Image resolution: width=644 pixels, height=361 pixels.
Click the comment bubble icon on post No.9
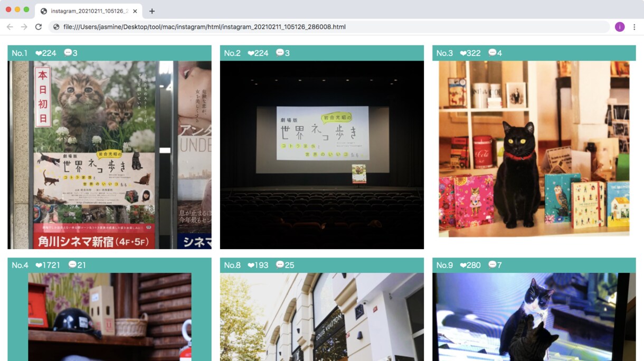pos(492,264)
